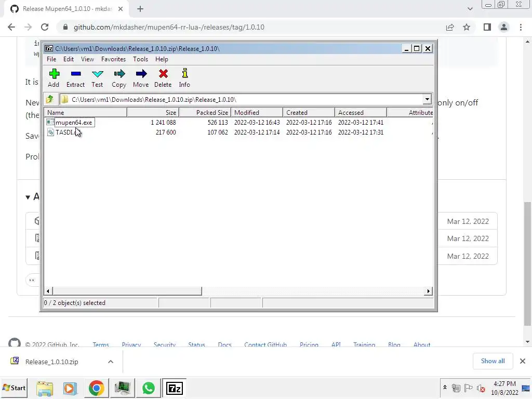This screenshot has width=532, height=399.
Task: Click the horizontal scrollbar thumb in 7-Zip
Action: tap(127, 291)
